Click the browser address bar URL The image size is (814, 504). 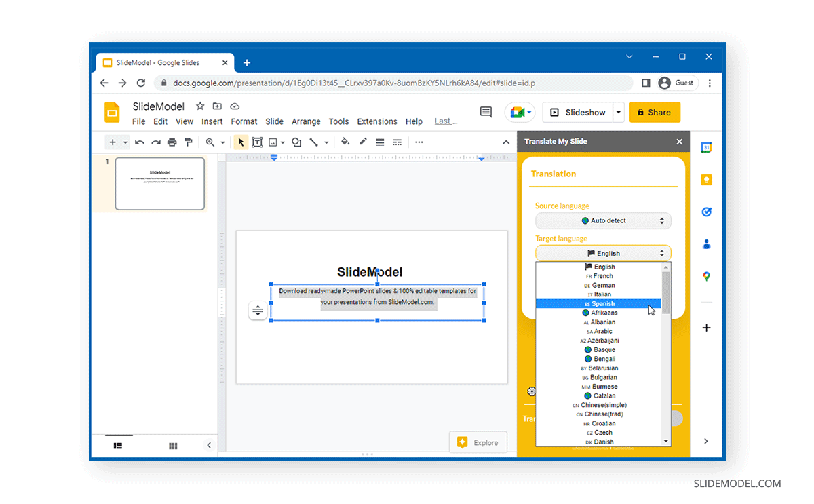tap(353, 83)
